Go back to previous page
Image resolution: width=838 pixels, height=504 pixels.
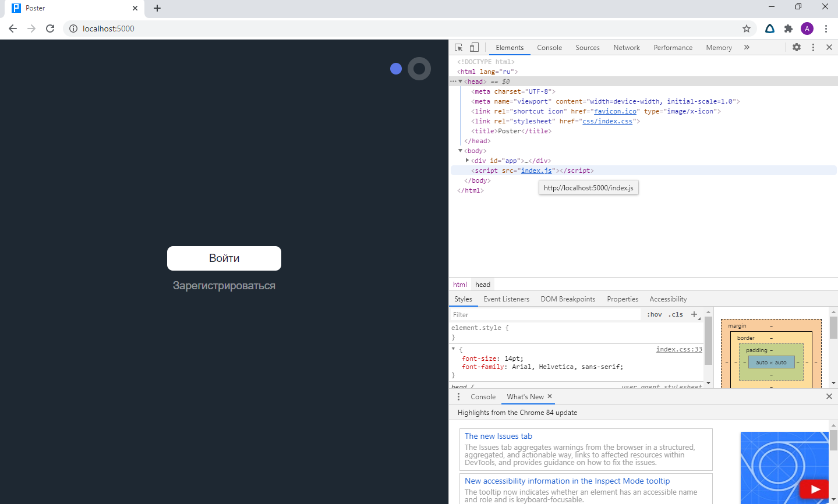[x=13, y=29]
